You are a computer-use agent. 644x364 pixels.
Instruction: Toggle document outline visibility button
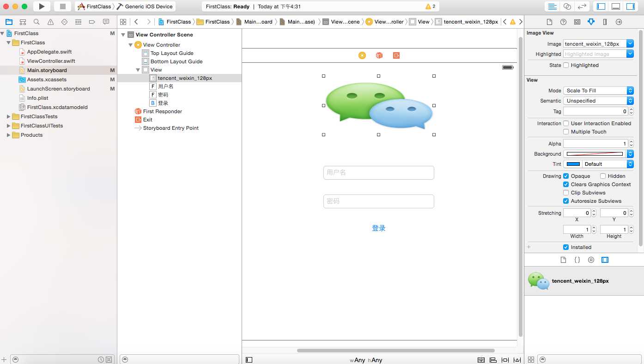[x=249, y=360]
